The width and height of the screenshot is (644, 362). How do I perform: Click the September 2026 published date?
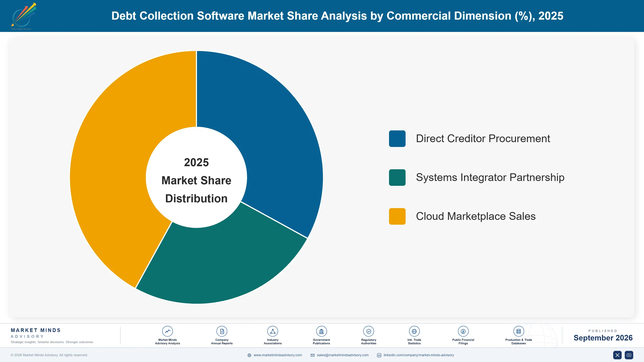[x=603, y=338]
